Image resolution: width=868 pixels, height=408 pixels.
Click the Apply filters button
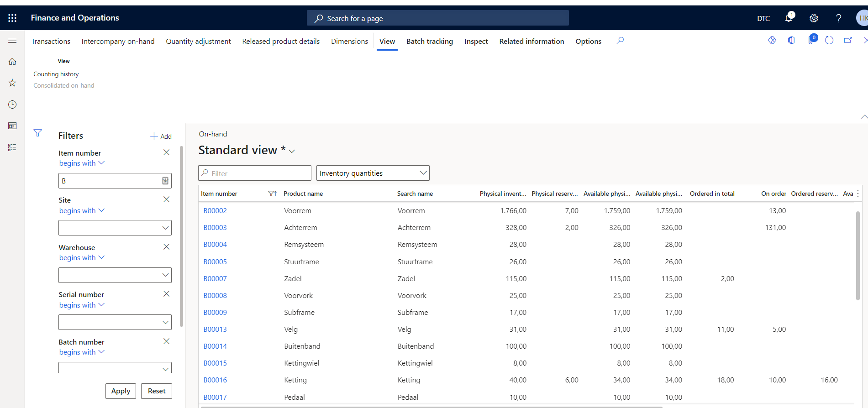[121, 391]
